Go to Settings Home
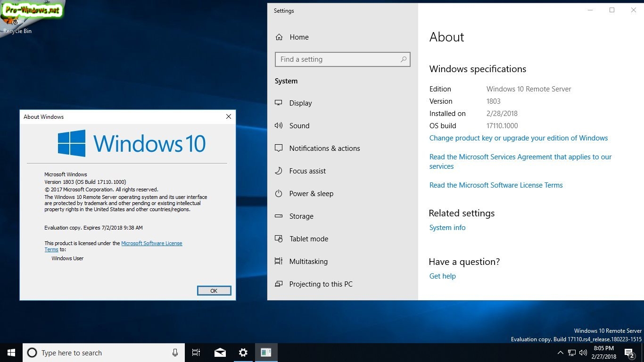Viewport: 644px width, 362px height. (x=299, y=37)
